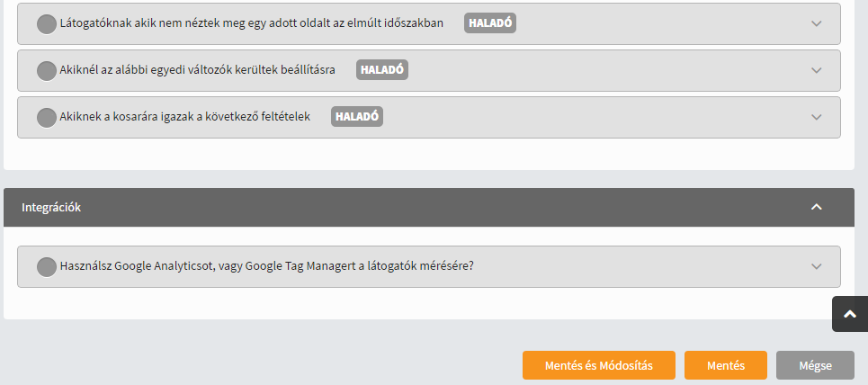Click HALADÓ badge on unviewed page visitors row
This screenshot has width=868, height=385.
(490, 23)
